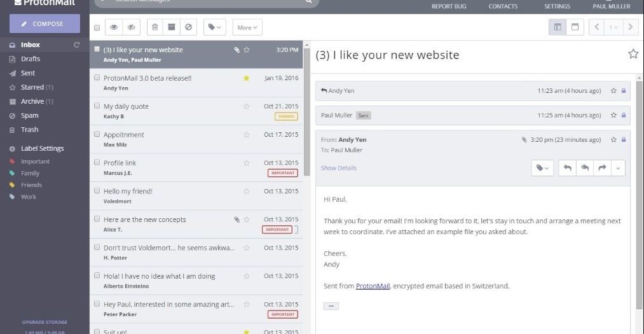Viewport: 644px width, 334px height.
Task: Open the Spam folder
Action: pos(30,115)
